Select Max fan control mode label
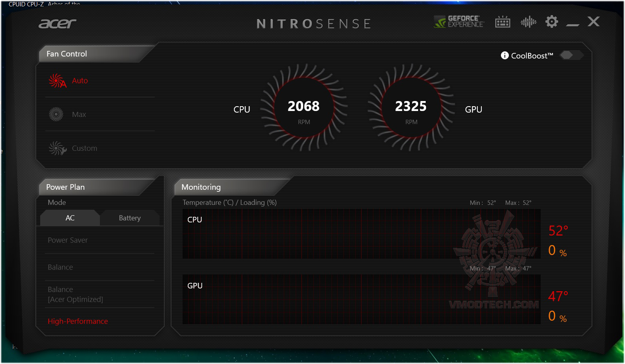This screenshot has width=625, height=364. (x=79, y=115)
